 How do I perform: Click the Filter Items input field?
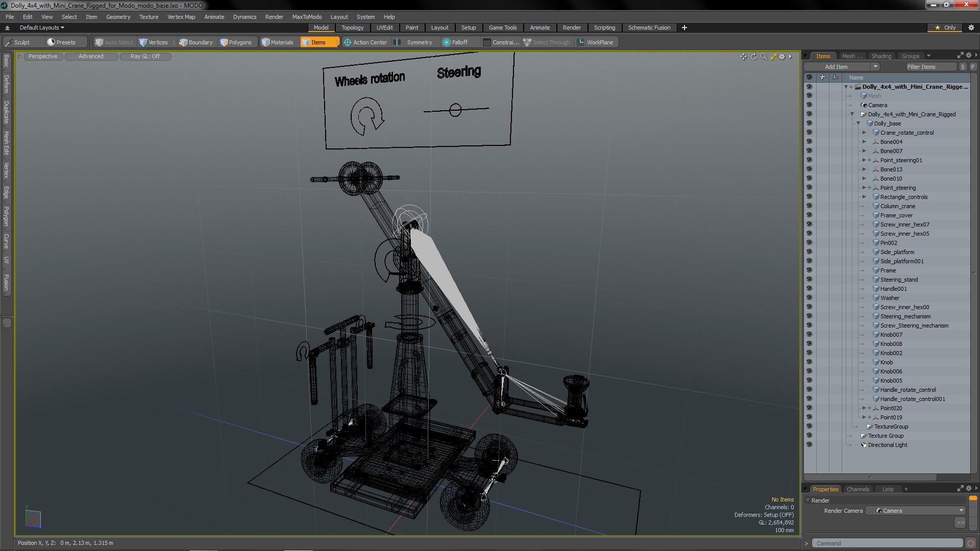(932, 67)
